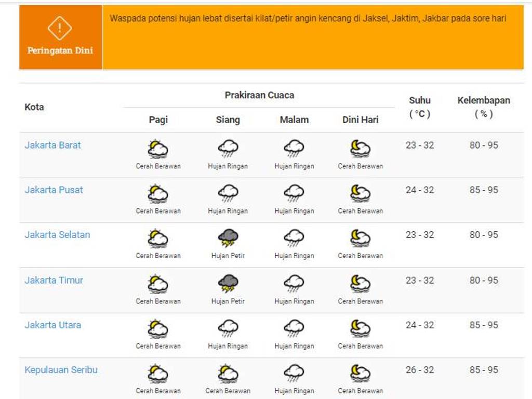532x399 pixels.
Task: Go to Jakarta Timur forecast link
Action: [x=54, y=280]
